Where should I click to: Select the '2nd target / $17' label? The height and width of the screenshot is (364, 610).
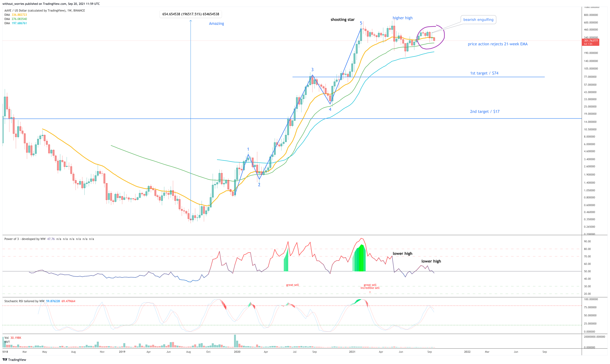tap(484, 112)
